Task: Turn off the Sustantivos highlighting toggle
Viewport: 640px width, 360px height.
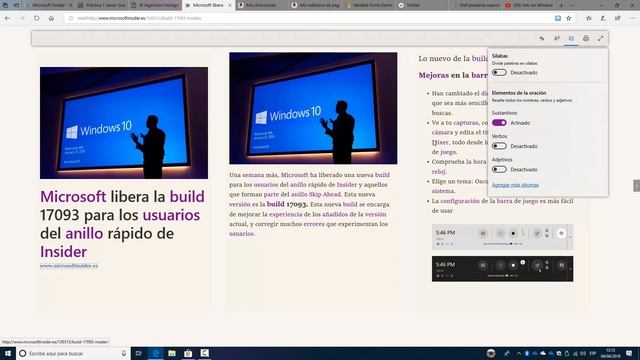Action: coord(499,123)
